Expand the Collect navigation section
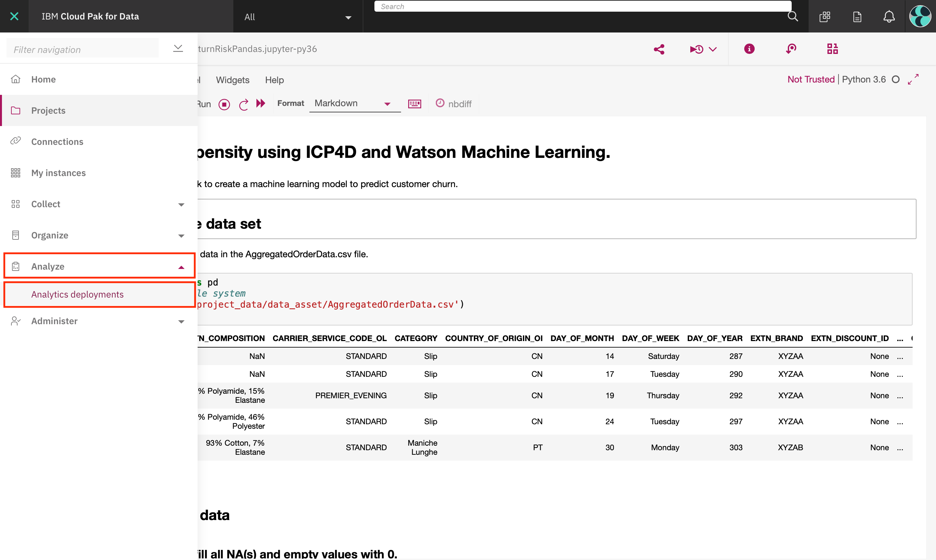This screenshot has height=560, width=936. click(181, 205)
